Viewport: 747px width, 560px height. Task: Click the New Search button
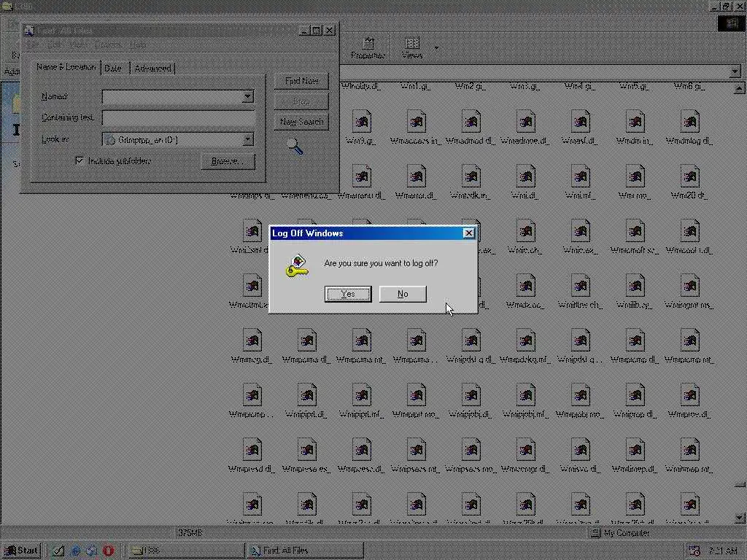click(301, 122)
